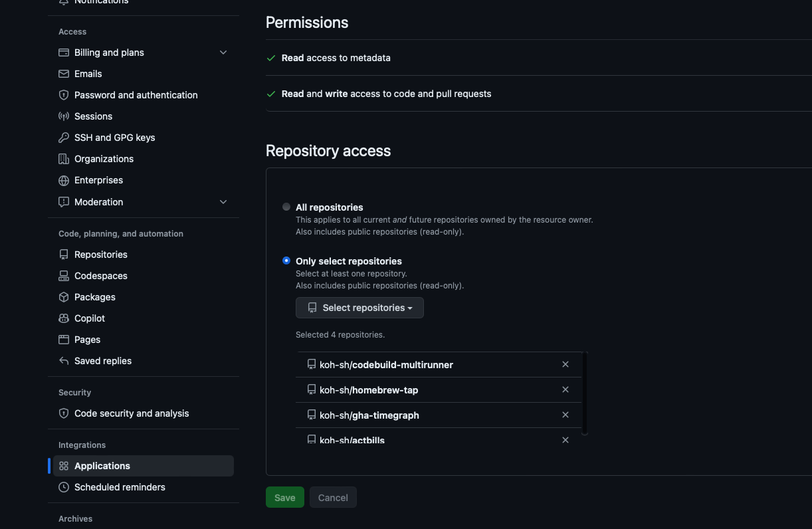Go to Sessions settings

93,116
